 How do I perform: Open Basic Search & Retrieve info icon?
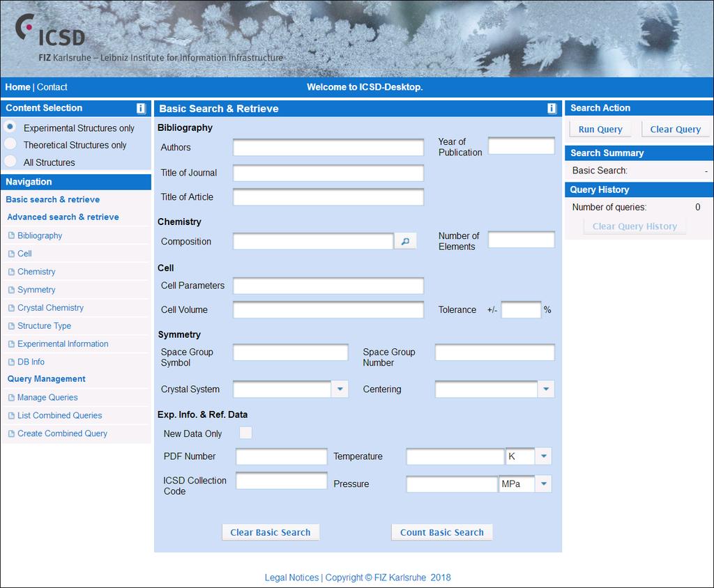click(x=552, y=108)
